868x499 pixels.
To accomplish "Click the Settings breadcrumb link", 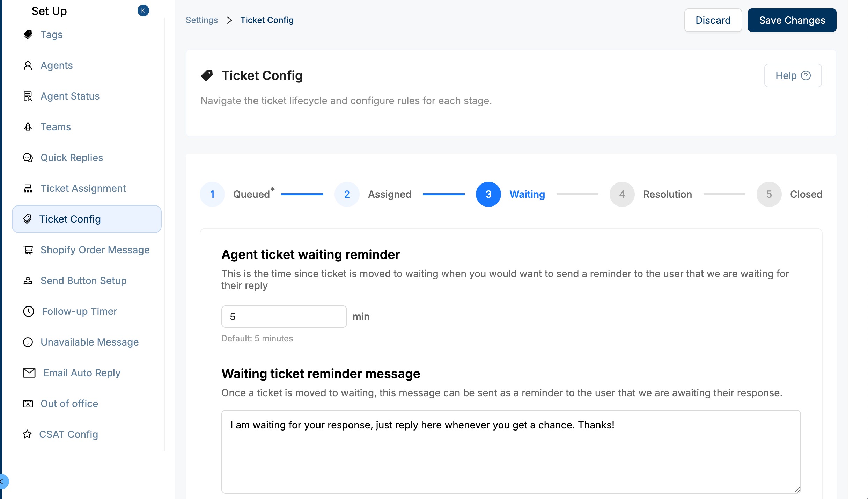I will 202,20.
